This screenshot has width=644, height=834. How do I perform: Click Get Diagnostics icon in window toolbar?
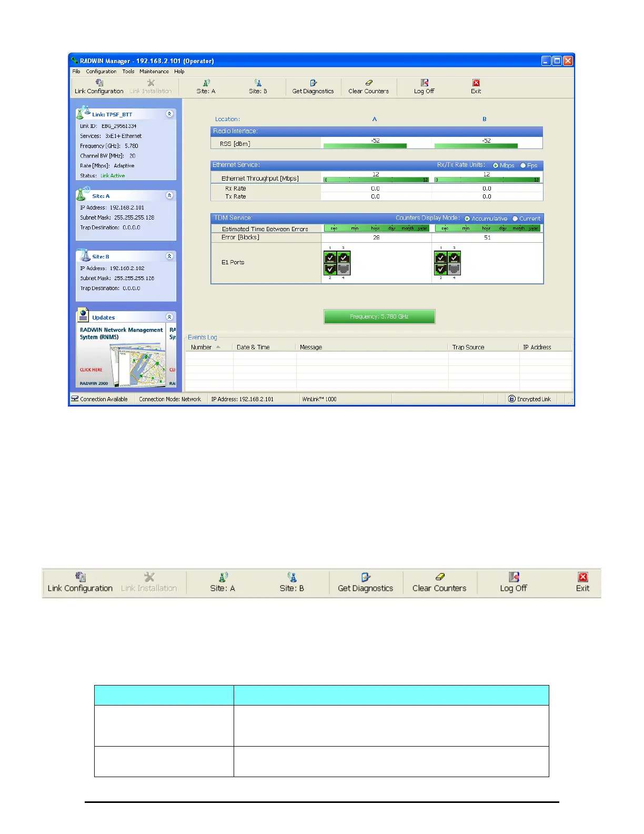pos(313,83)
